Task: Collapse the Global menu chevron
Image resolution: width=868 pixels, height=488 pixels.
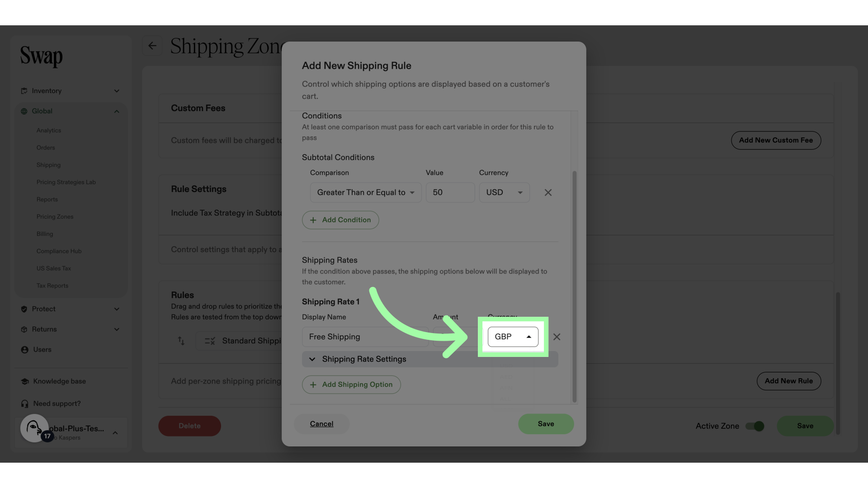Action: click(117, 111)
